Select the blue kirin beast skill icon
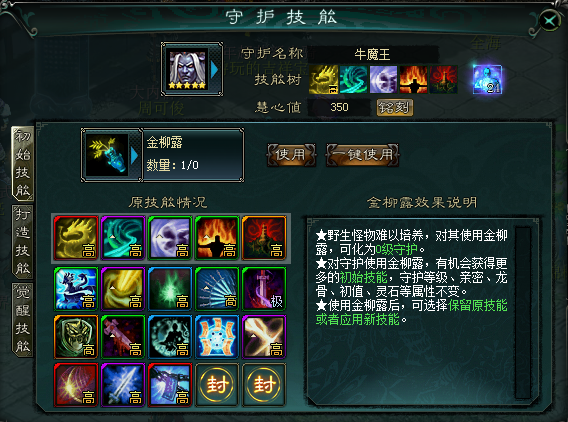 [x=76, y=289]
